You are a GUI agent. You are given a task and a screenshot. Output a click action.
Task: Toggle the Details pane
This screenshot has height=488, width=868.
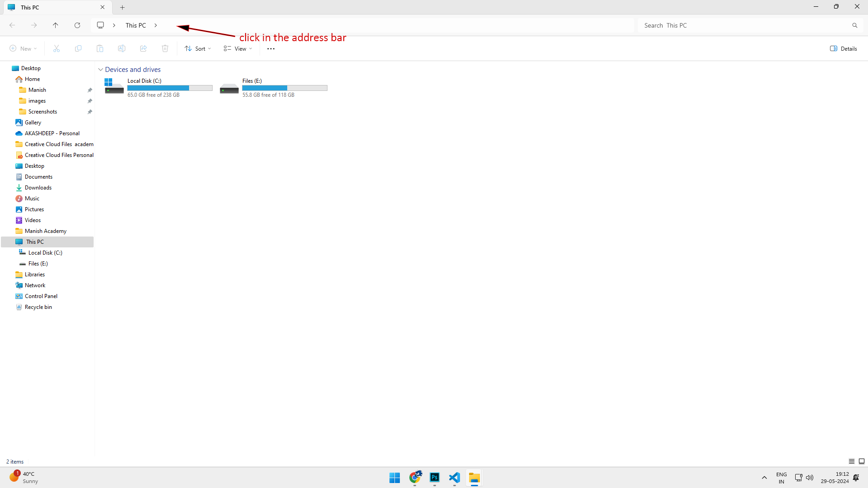pyautogui.click(x=844, y=49)
